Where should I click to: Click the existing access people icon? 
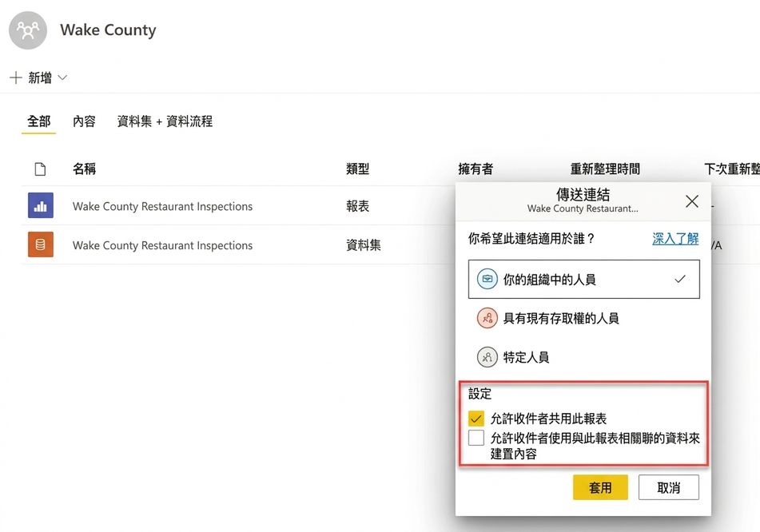(487, 319)
